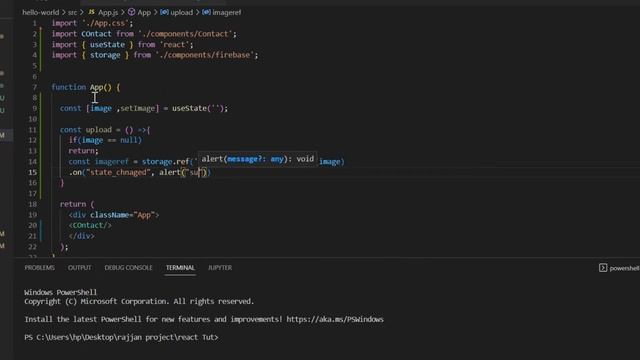Click the Microsoft copyright line in terminal
This screenshot has width=640, height=360.
[x=139, y=302]
